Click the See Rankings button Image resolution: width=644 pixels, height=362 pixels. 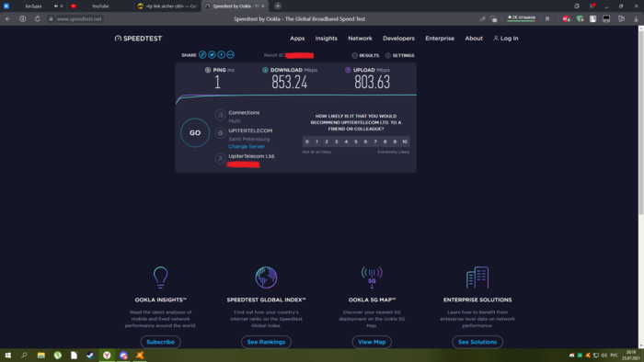(266, 342)
